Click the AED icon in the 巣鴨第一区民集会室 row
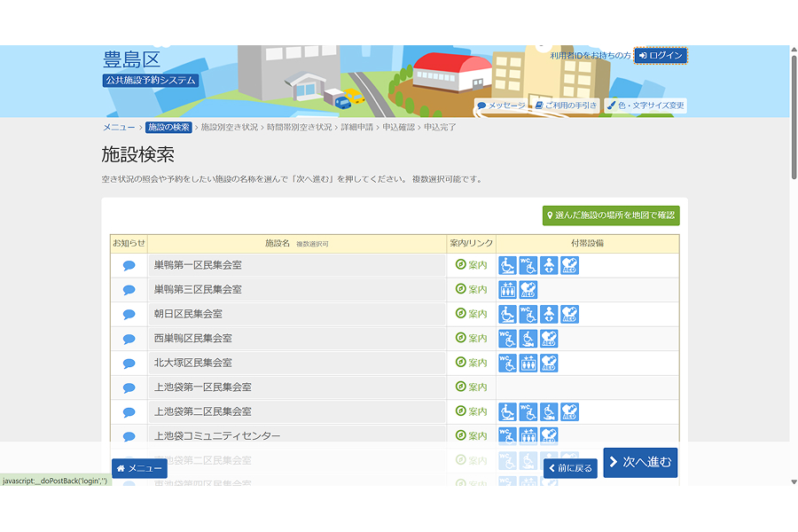Viewport: 798px width, 532px height. coord(569,265)
